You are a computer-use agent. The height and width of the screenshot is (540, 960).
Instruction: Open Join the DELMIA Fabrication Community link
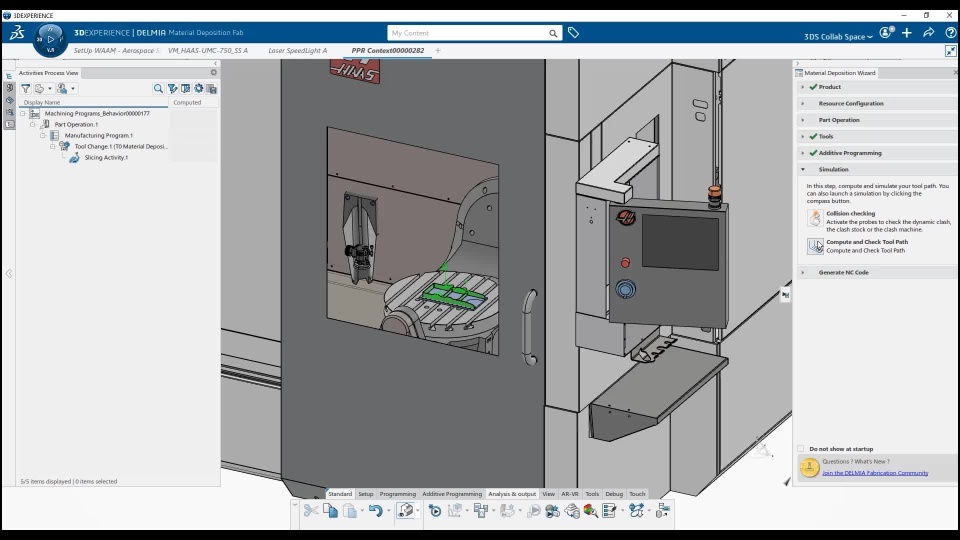[x=875, y=473]
